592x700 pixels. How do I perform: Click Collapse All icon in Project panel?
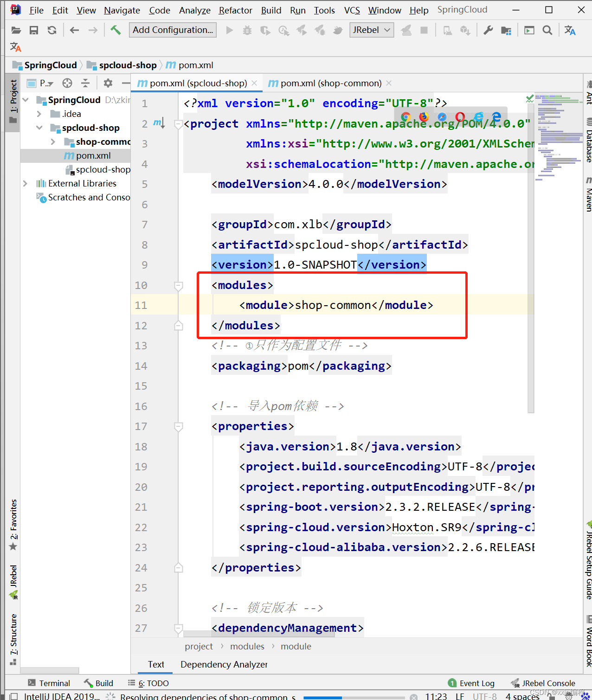(85, 83)
